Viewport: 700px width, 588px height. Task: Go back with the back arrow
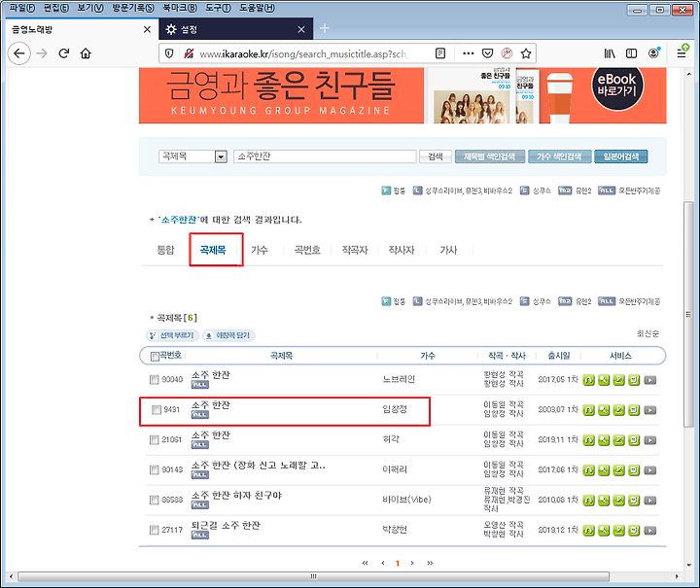[19, 53]
